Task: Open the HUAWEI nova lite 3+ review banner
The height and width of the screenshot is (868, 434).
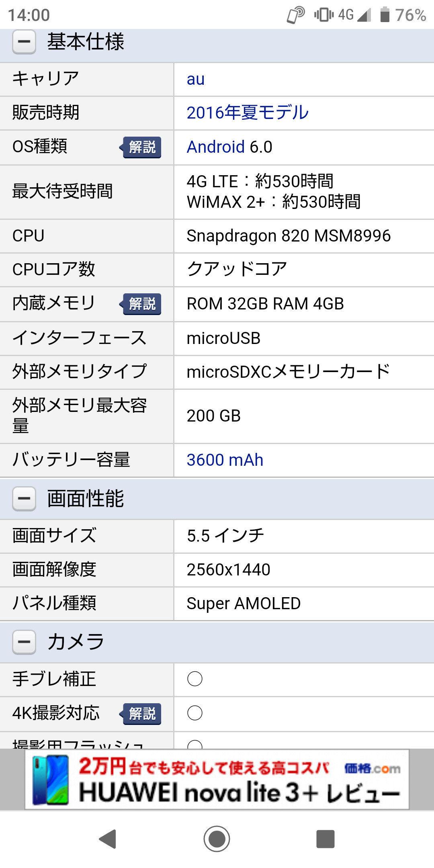Action: 217,780
